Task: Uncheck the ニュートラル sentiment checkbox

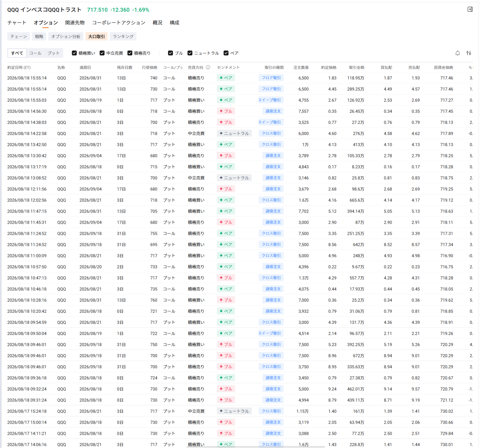Action: pos(190,53)
